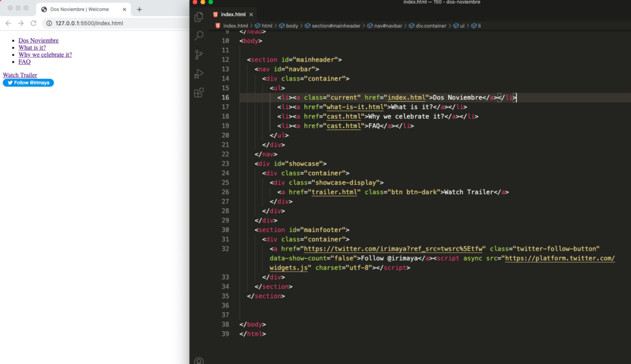The width and height of the screenshot is (631, 364).
Task: Click div.container in the breadcrumb
Action: pyautogui.click(x=431, y=26)
